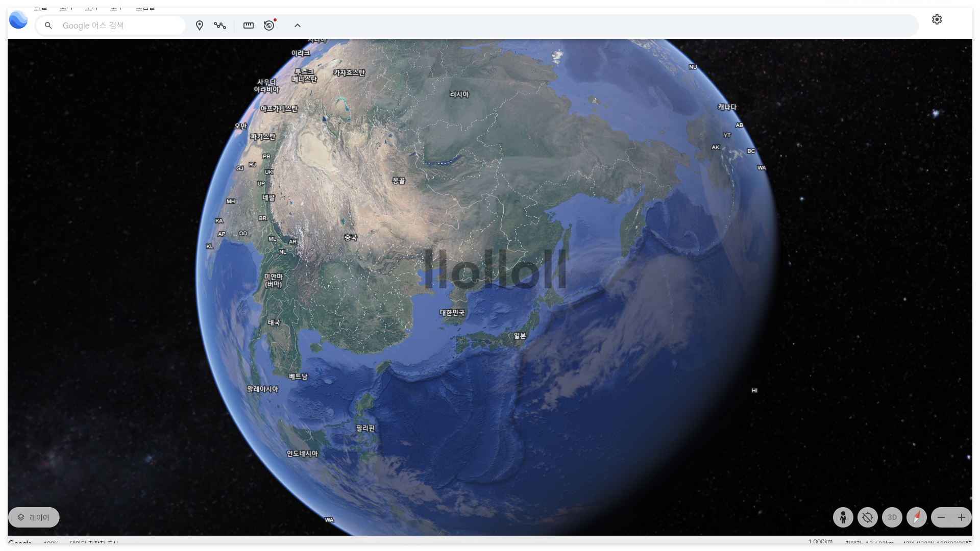Select the add placemark pin tool

click(200, 26)
